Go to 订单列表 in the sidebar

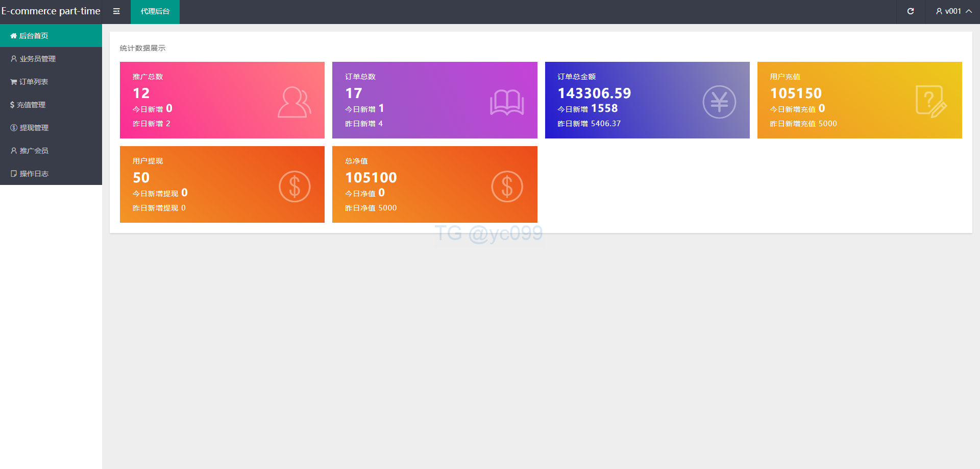tap(34, 82)
